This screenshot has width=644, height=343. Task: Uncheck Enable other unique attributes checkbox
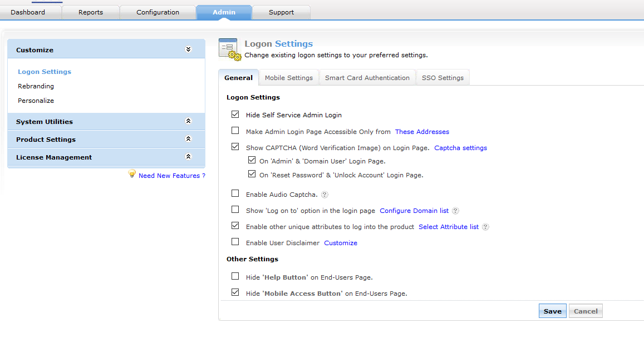[235, 225]
